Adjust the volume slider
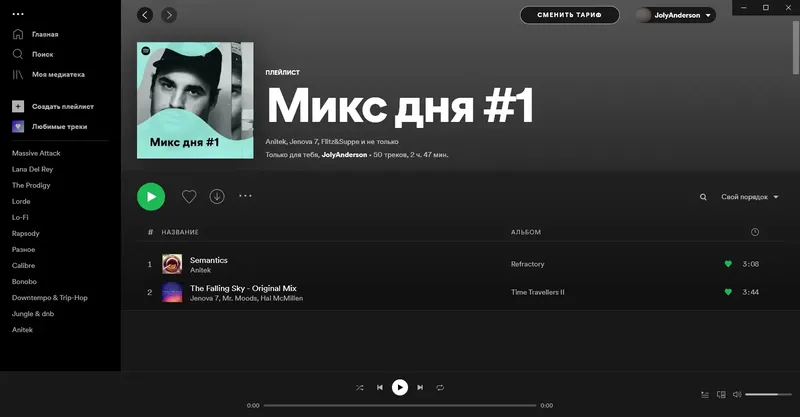800x417 pixels. (x=768, y=394)
